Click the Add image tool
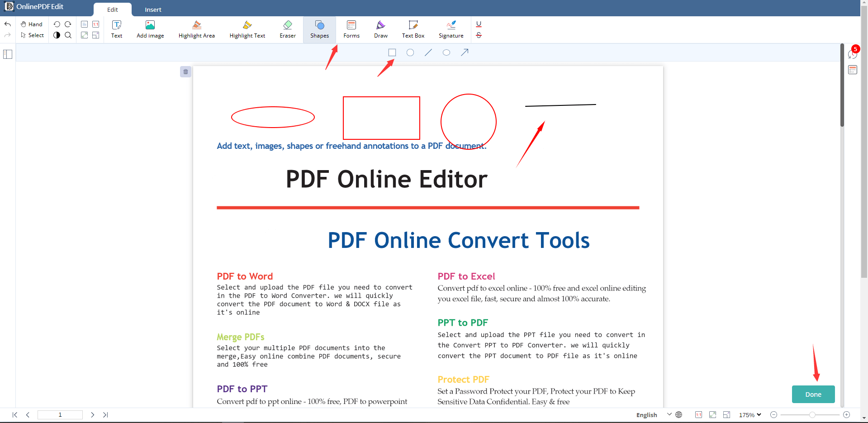The image size is (868, 423). (x=150, y=29)
